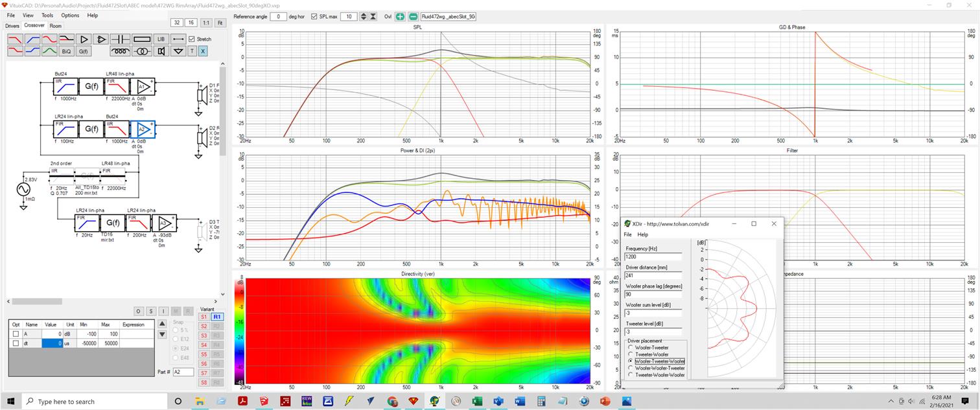Move parameter row up with arrow
This screenshot has height=410, width=980.
pos(163,324)
